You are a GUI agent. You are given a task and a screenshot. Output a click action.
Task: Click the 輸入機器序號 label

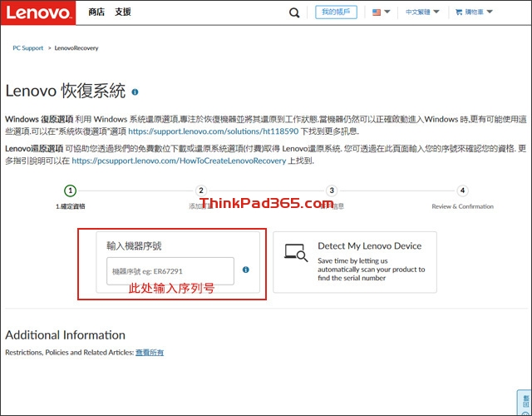click(x=134, y=246)
